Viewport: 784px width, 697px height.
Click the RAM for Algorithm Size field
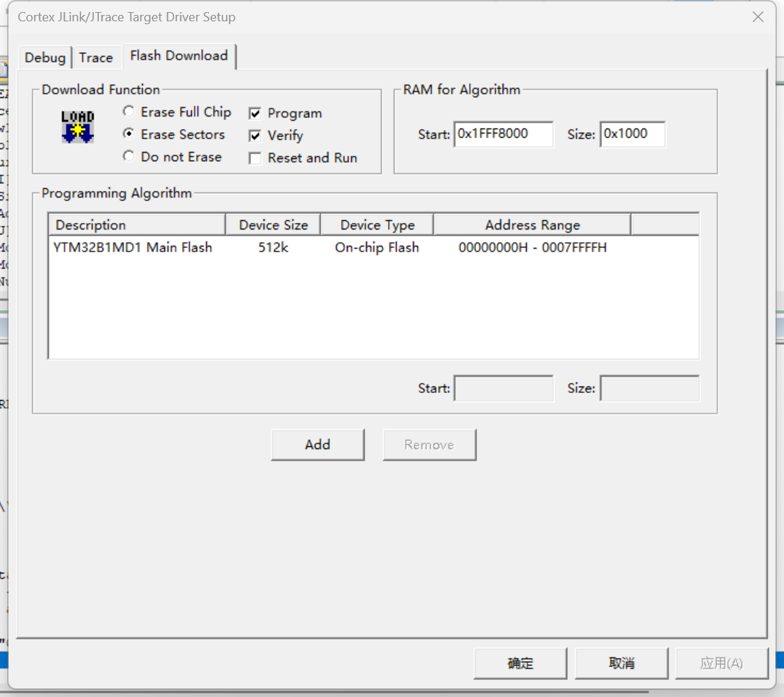633,134
